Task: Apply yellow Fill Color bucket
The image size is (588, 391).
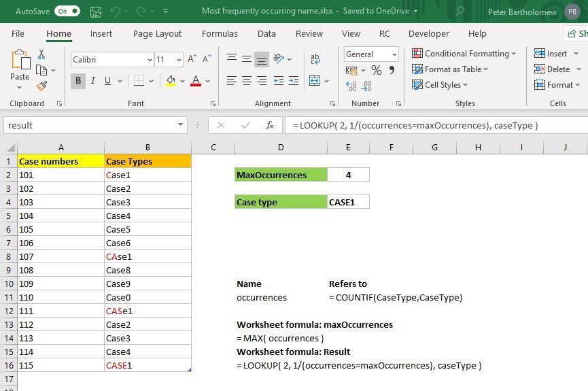Action: pos(171,81)
